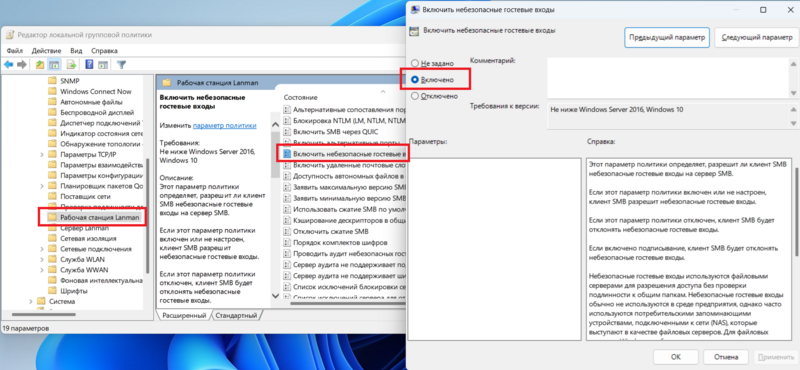Click the tree pane horizontal scrollbar
The height and width of the screenshot is (370, 800).
tap(43, 314)
